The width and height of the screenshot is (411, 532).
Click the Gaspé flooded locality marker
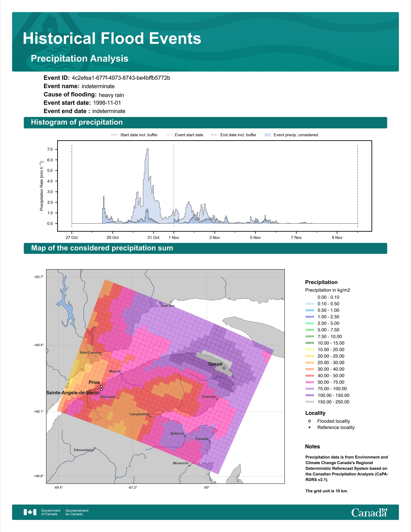[224, 368]
